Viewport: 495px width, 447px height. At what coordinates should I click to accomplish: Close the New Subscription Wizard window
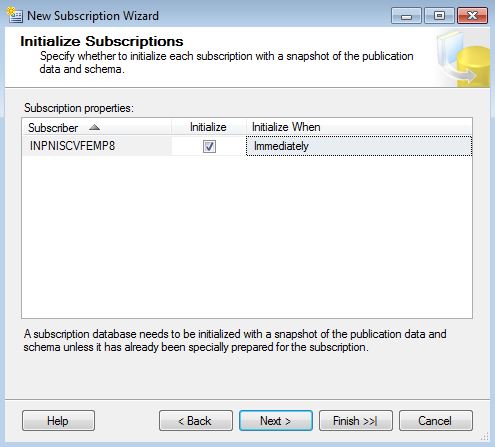pos(472,16)
